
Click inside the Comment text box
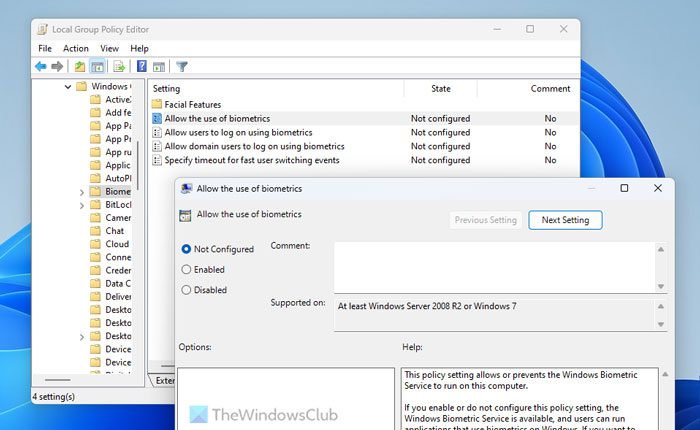point(495,267)
